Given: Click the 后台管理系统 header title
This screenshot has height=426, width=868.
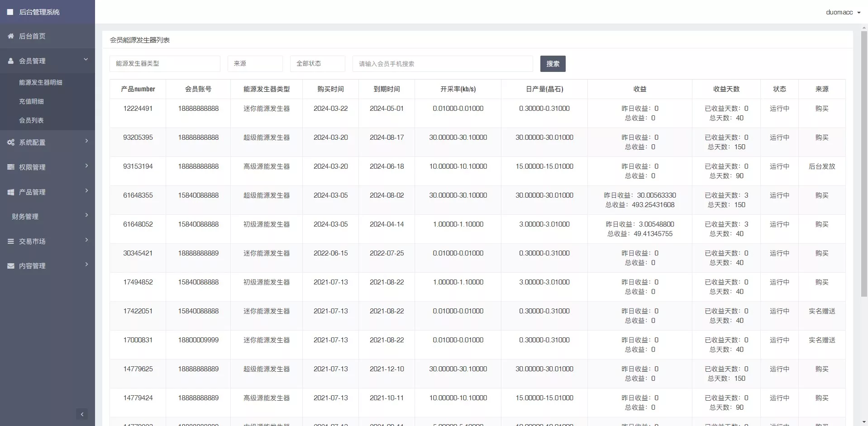Looking at the screenshot, I should 39,12.
